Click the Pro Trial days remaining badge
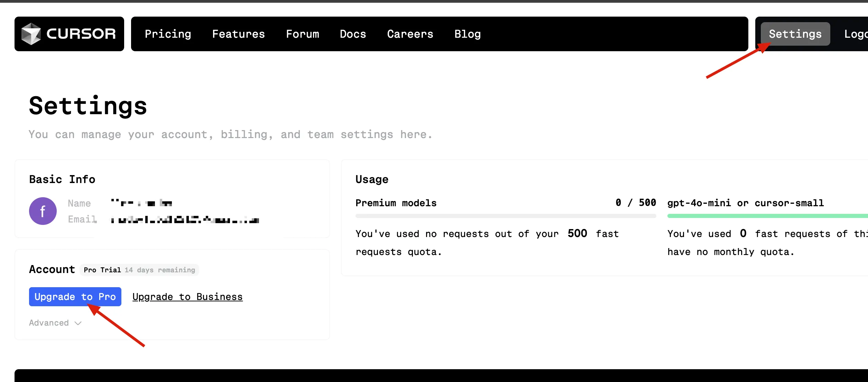 tap(139, 270)
